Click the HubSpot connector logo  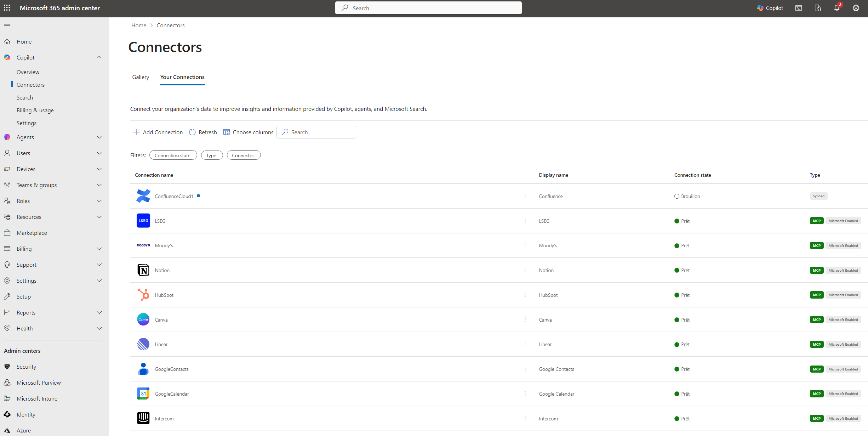pyautogui.click(x=143, y=295)
